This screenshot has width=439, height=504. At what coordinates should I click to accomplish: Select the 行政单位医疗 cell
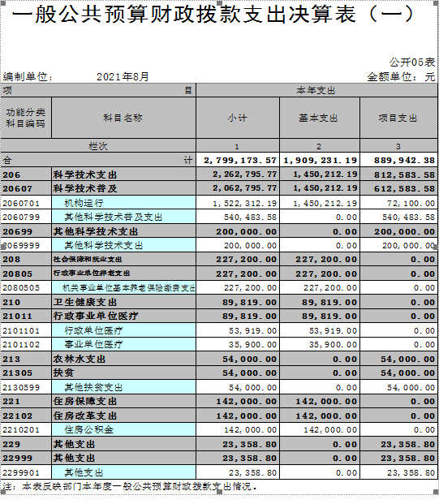tap(123, 330)
